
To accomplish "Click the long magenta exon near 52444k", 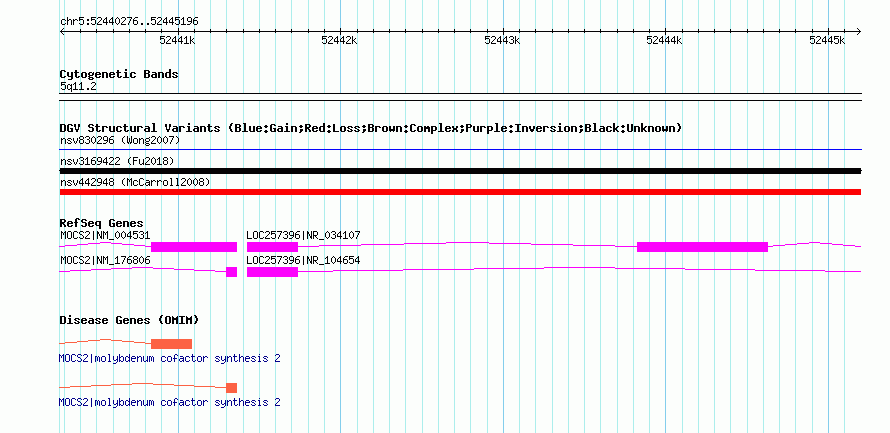I will 702,247.
